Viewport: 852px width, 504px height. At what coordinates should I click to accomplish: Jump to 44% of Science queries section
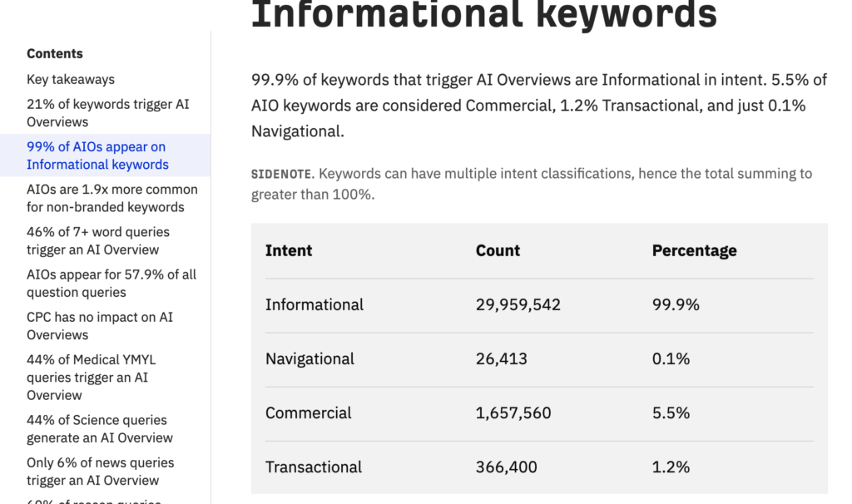point(100,428)
